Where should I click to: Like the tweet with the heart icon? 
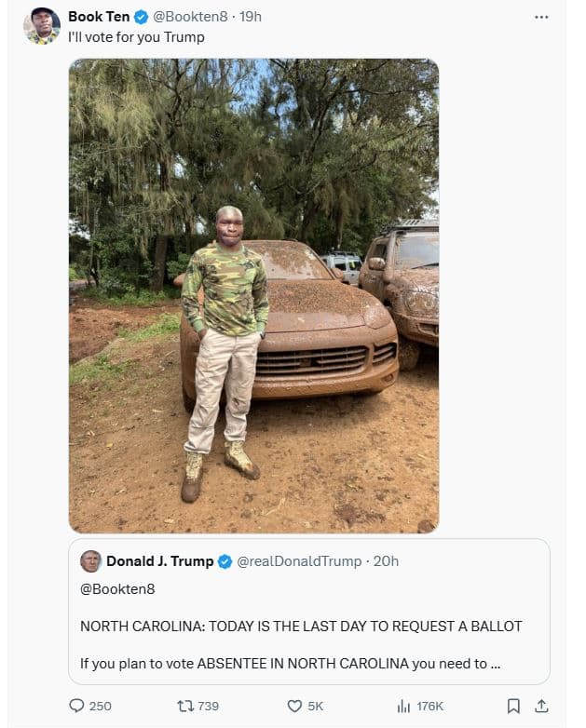(294, 706)
